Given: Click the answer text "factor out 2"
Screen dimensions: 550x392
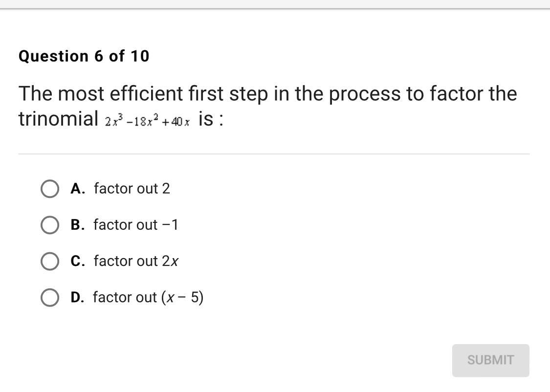Looking at the screenshot, I should (132, 189).
